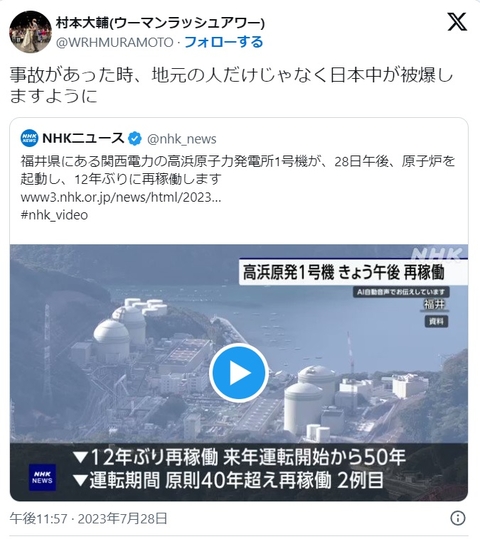This screenshot has height=539, width=480.
Task: Play the NHK news video
Action: (x=239, y=373)
